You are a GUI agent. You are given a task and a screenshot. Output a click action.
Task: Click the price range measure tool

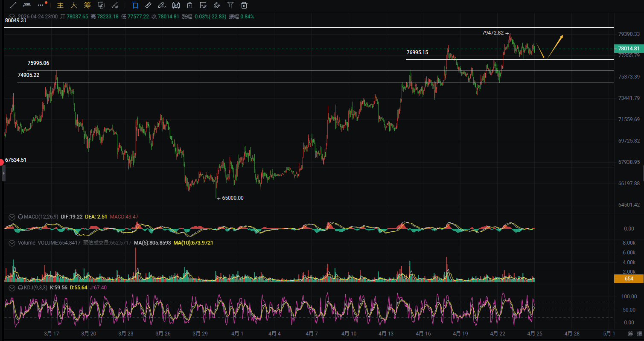point(26,6)
